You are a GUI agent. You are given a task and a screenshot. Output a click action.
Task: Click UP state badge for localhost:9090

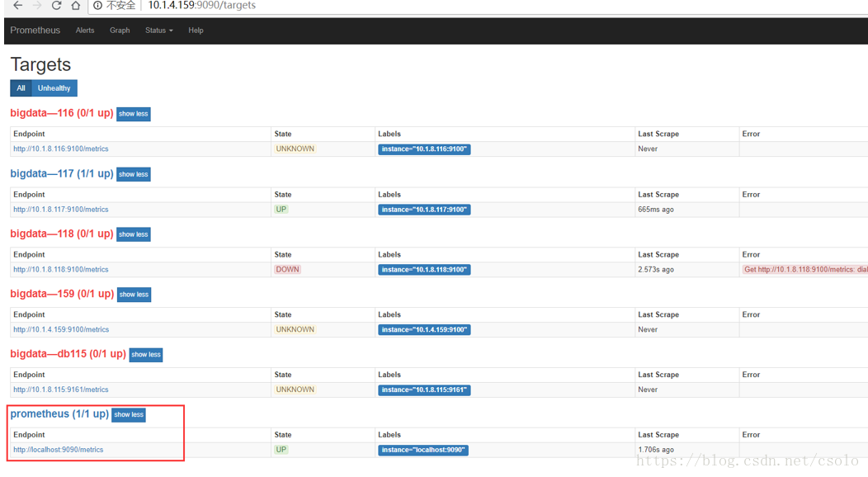click(281, 449)
